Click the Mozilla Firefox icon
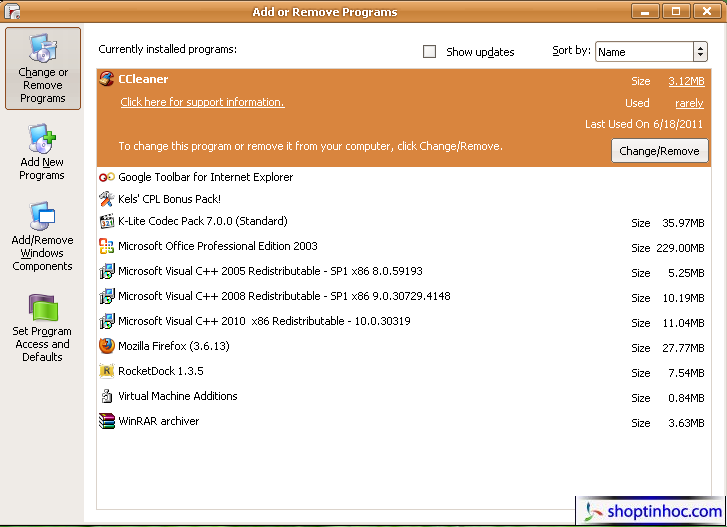 [x=107, y=346]
